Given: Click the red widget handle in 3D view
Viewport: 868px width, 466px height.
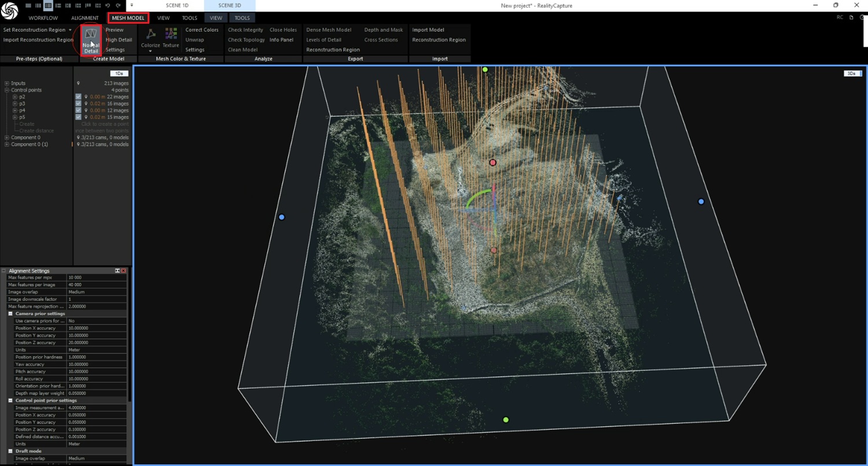Looking at the screenshot, I should pos(493,163).
